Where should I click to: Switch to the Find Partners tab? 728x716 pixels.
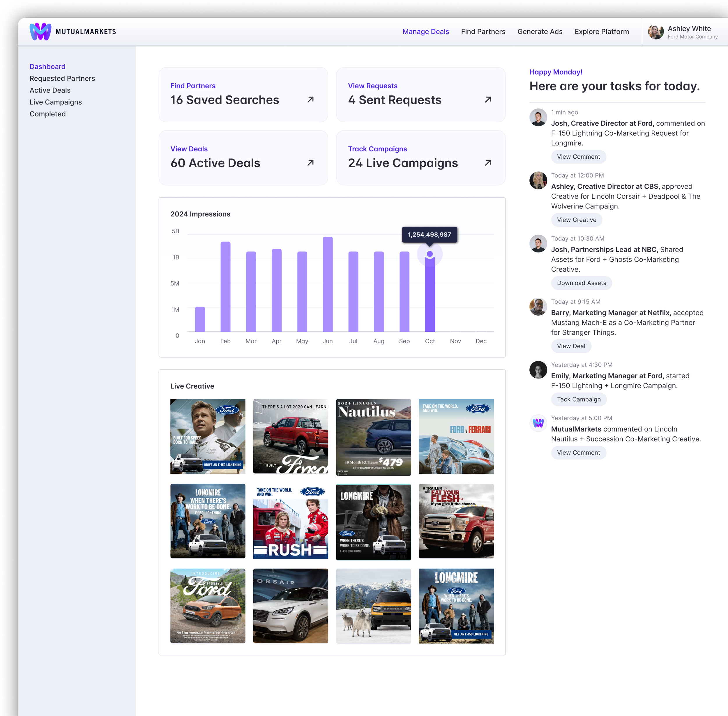(483, 31)
